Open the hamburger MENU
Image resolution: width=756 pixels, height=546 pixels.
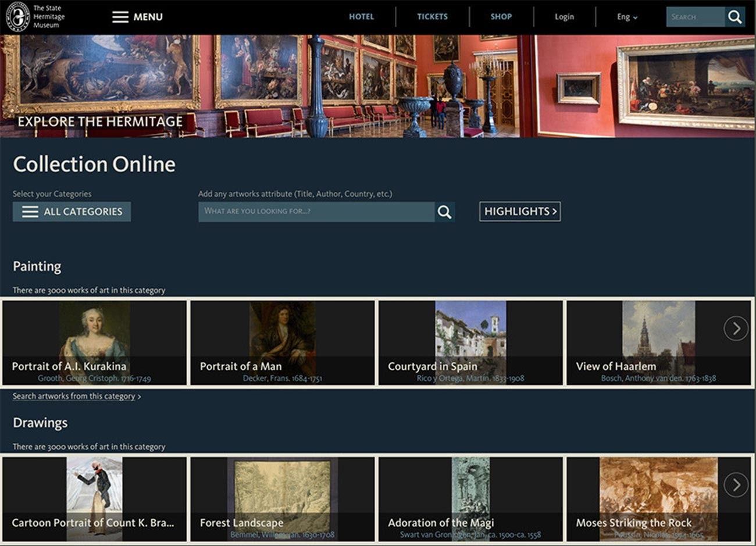[x=137, y=17]
